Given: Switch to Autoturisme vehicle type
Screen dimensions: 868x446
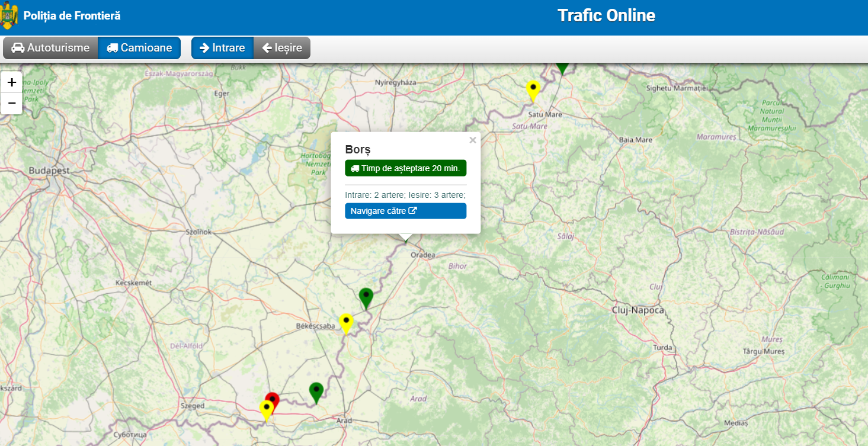Looking at the screenshot, I should (x=50, y=48).
